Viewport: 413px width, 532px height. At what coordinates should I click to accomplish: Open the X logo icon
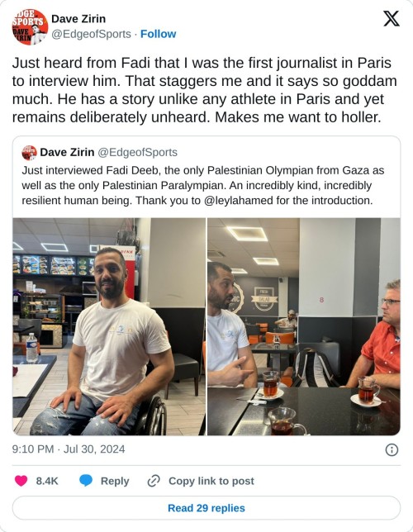[392, 19]
